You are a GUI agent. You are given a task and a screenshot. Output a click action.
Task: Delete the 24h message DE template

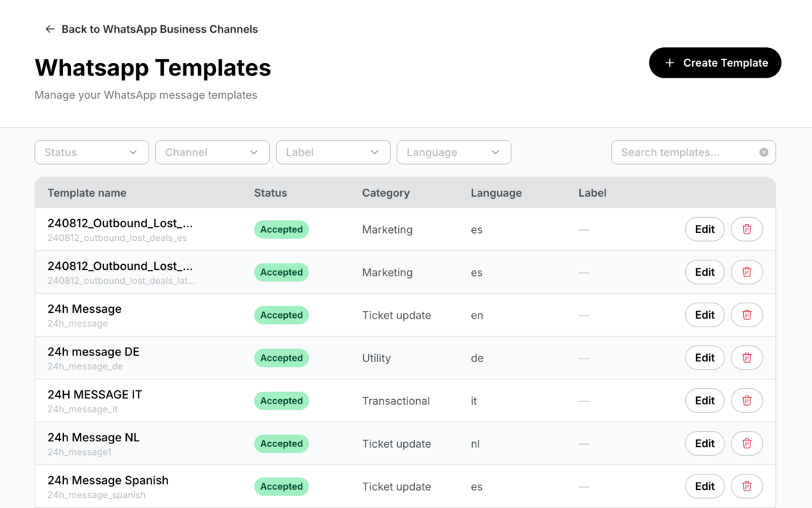coord(747,358)
